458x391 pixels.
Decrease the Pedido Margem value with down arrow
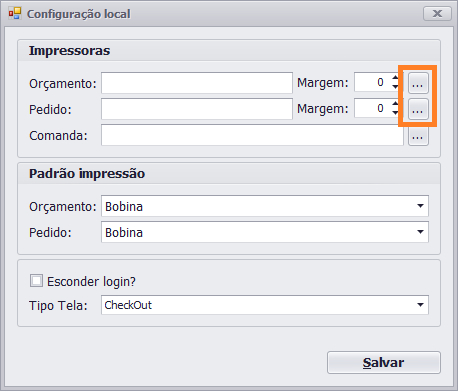[x=395, y=113]
